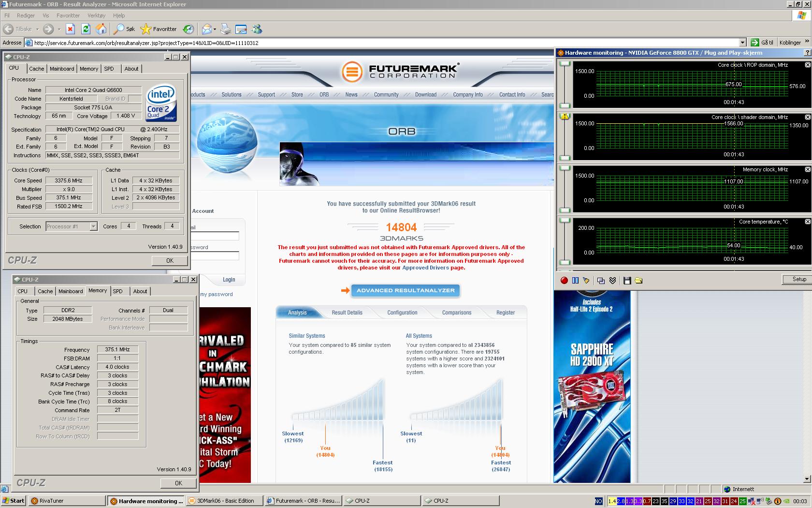812x508 pixels.
Task: Close the Core temperature graph
Action: (807, 222)
